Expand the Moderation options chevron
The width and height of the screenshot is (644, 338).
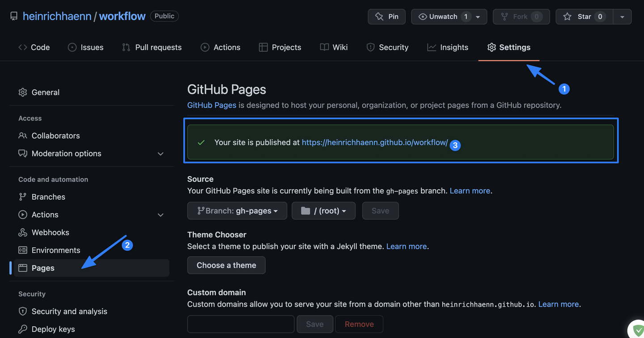click(161, 154)
